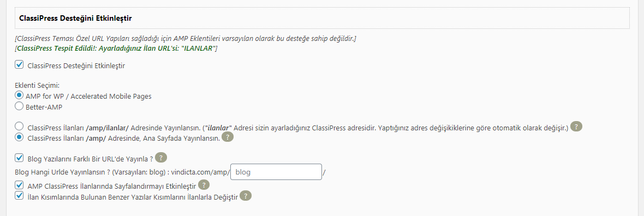Disable AMP ClassiPress İlanlarında Sayfalandırmayı checkbox
Screen dimensions: 644x216
[19, 185]
